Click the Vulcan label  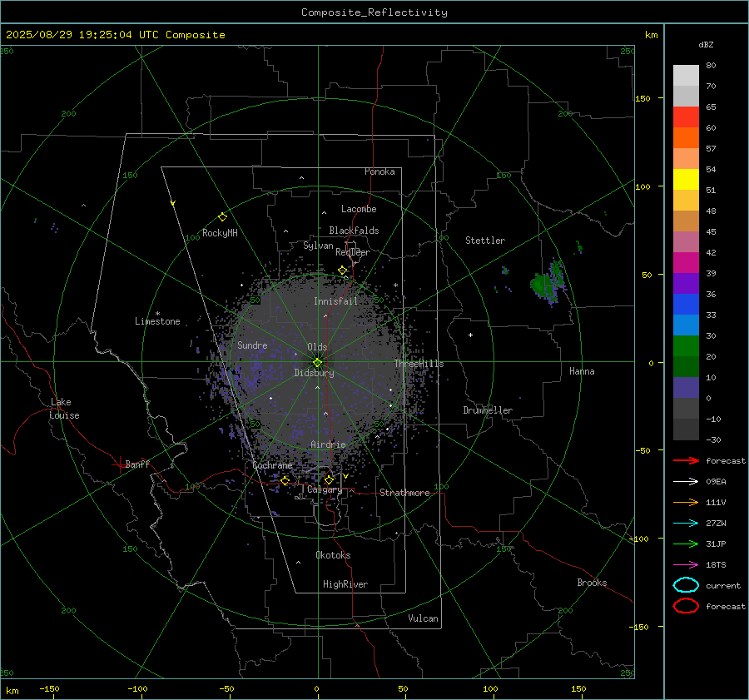(424, 618)
